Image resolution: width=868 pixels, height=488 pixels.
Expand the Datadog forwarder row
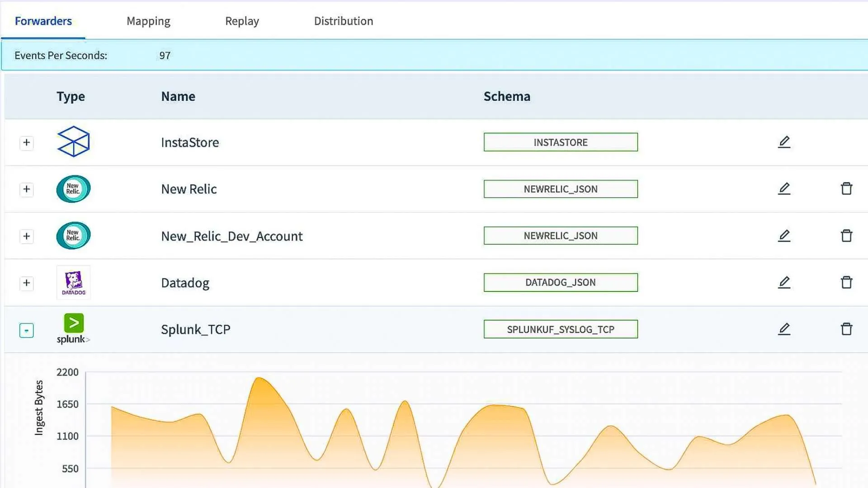[27, 283]
